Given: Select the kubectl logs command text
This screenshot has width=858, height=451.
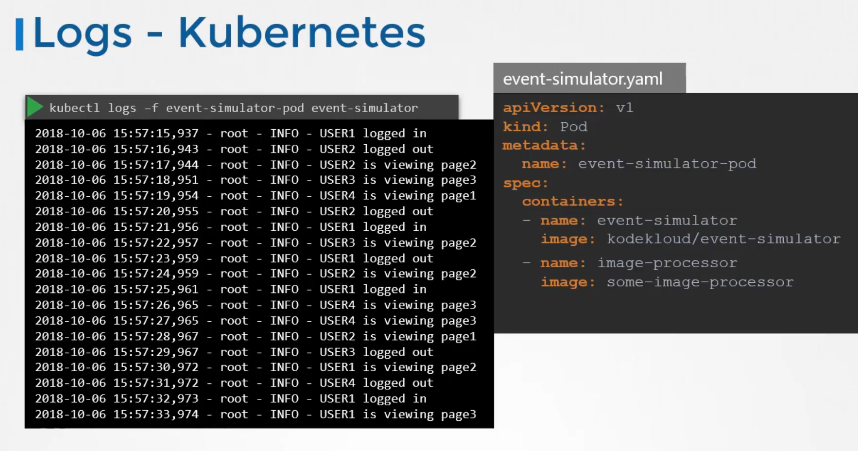Looking at the screenshot, I should coord(234,108).
